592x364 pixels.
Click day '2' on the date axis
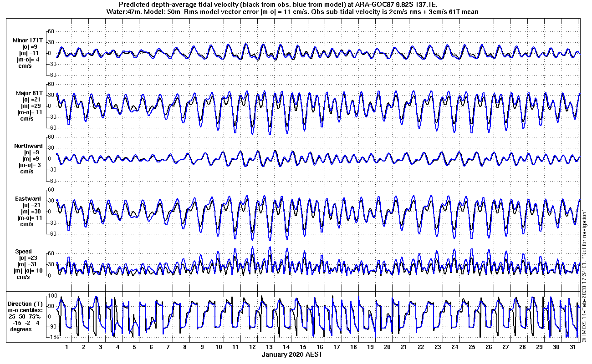[x=84, y=347]
